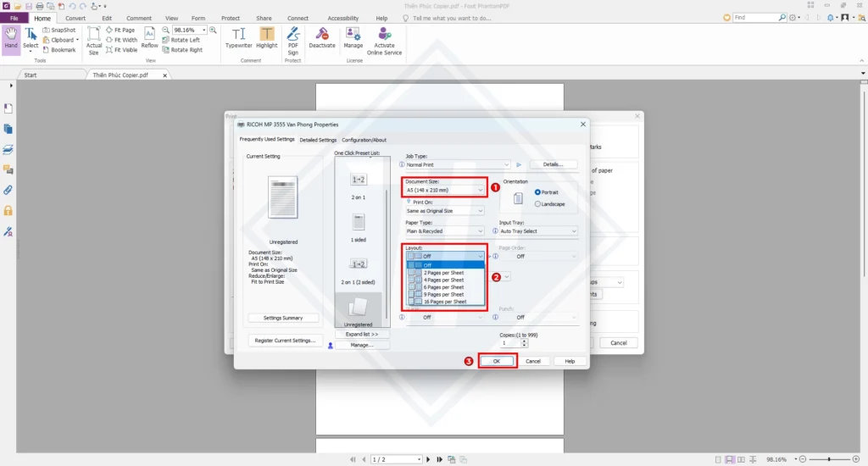868x466 pixels.
Task: Click the Deactivate license icon
Action: [x=321, y=38]
